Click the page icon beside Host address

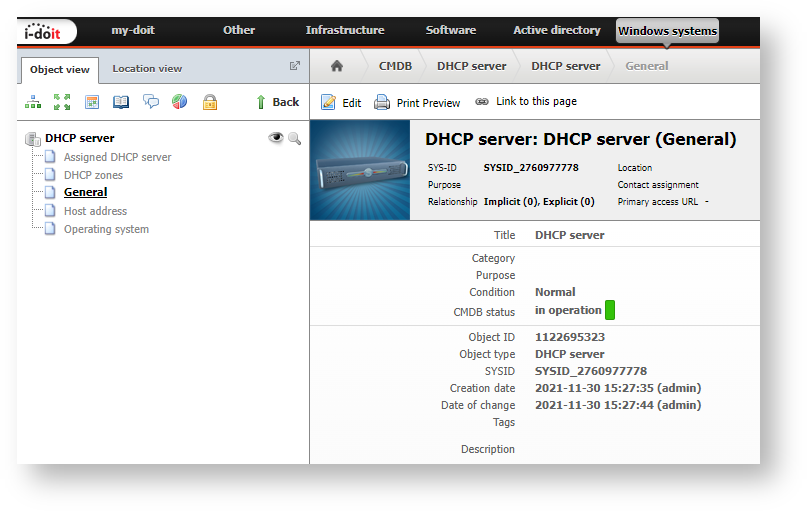click(x=50, y=210)
